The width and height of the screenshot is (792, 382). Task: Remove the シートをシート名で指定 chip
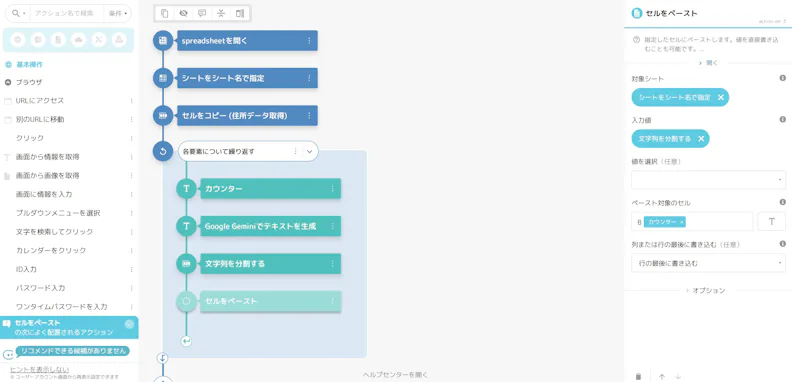(x=721, y=98)
